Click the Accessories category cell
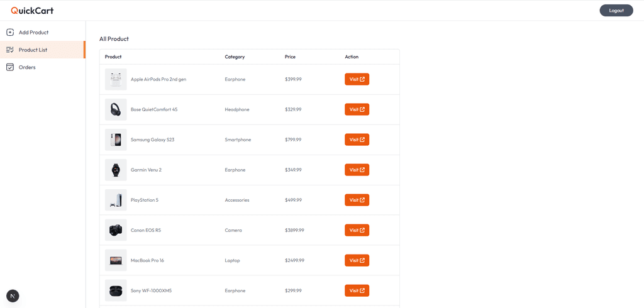The height and width of the screenshot is (308, 644). click(237, 200)
